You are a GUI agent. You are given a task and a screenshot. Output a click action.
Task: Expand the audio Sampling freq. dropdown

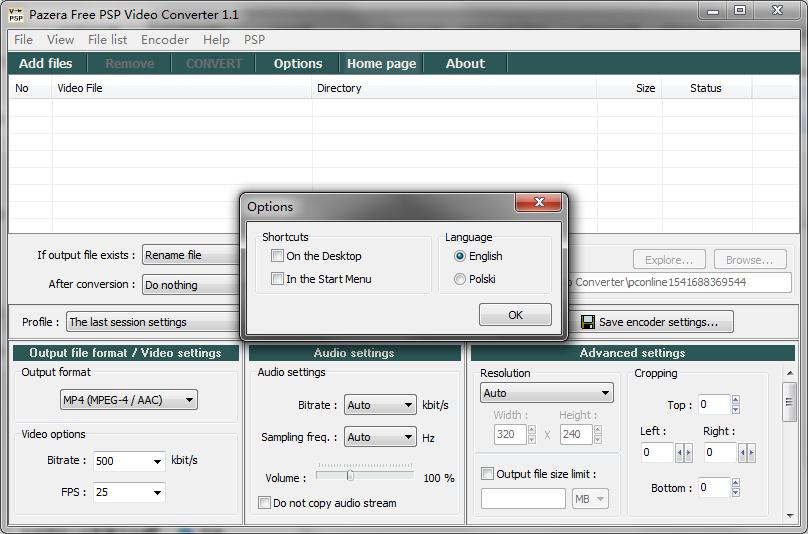pyautogui.click(x=380, y=437)
